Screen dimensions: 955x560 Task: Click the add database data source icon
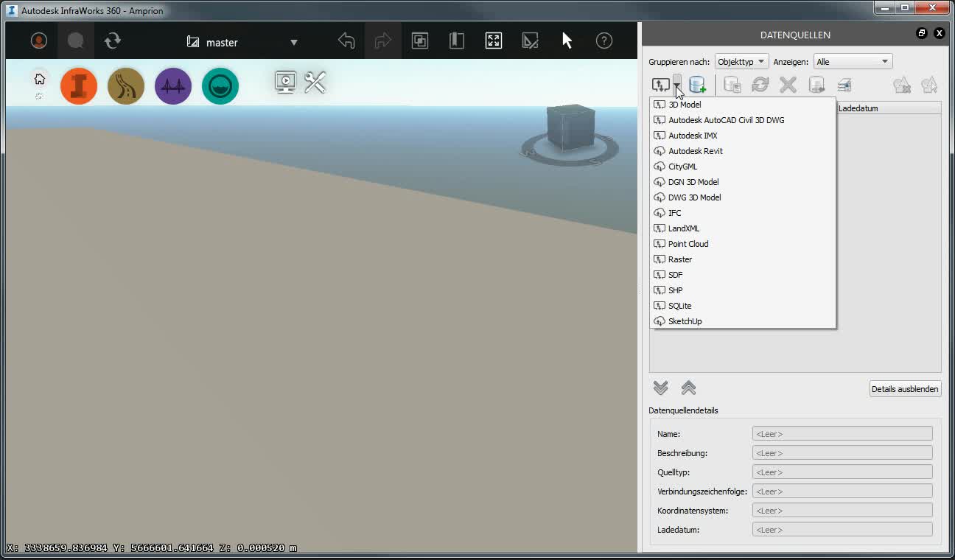point(698,85)
